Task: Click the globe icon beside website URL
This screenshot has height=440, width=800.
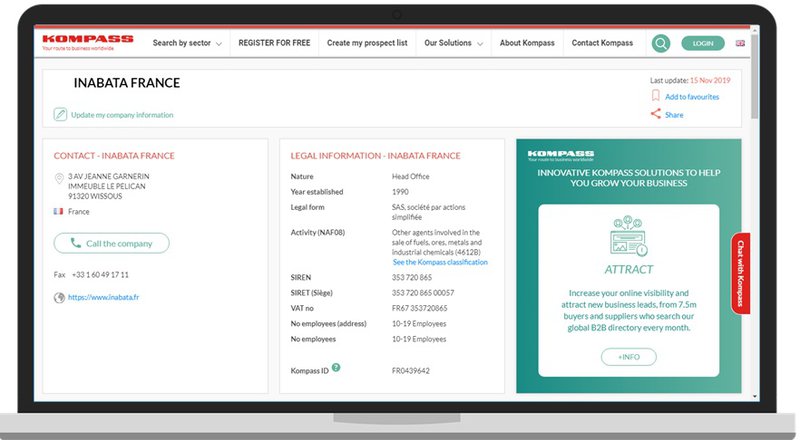Action: coord(60,297)
